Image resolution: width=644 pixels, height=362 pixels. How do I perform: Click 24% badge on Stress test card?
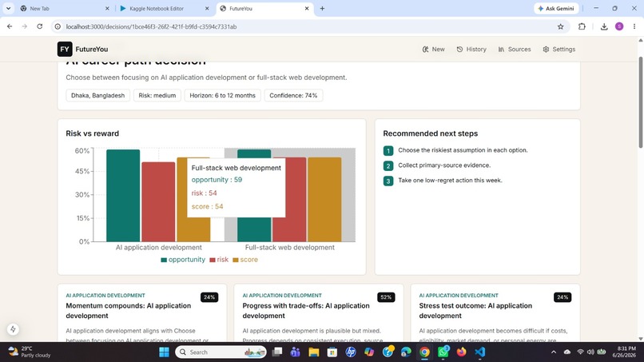pyautogui.click(x=563, y=297)
